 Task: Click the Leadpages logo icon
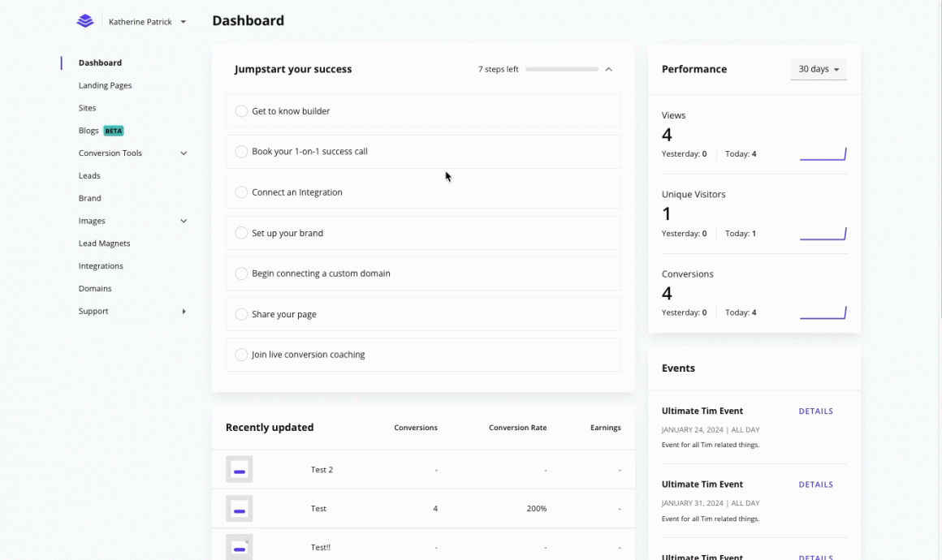click(x=85, y=22)
